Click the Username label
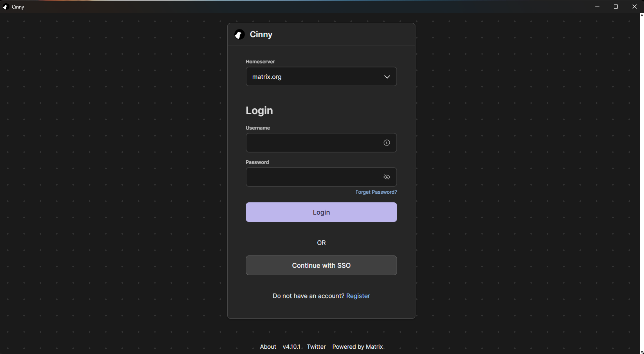644x354 pixels. pos(258,128)
